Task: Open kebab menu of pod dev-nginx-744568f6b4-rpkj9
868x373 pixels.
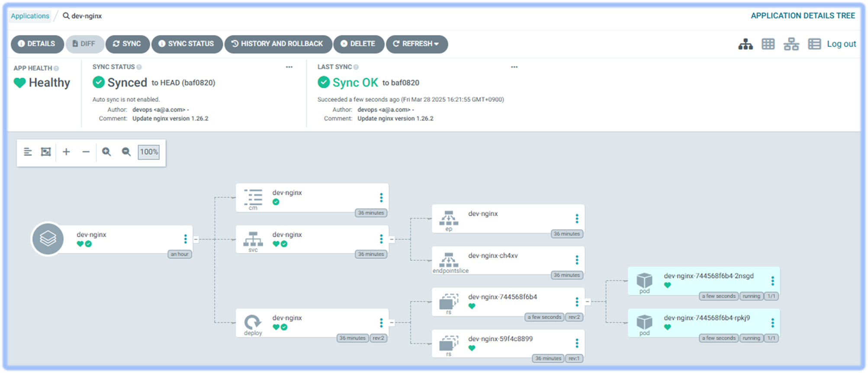Action: tap(772, 323)
